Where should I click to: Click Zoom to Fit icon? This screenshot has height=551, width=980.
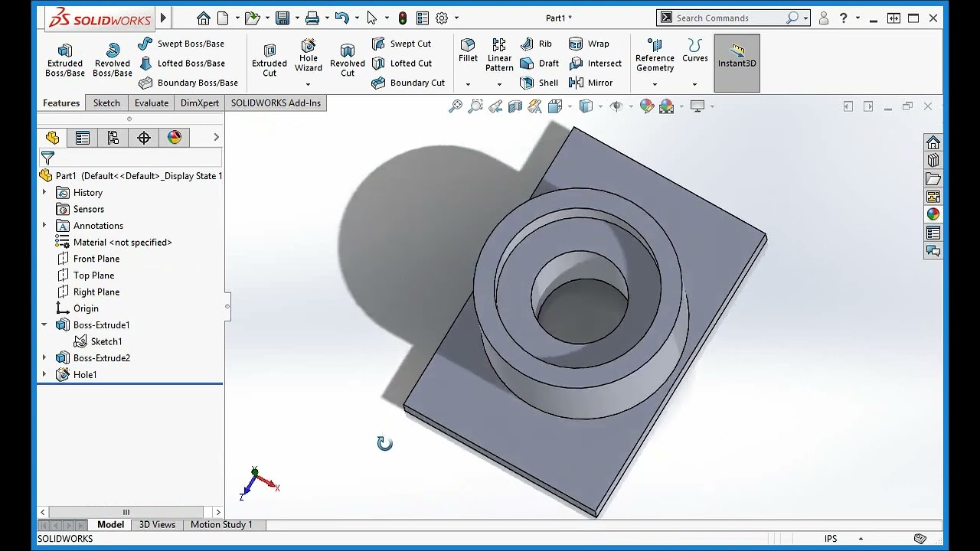click(x=456, y=106)
